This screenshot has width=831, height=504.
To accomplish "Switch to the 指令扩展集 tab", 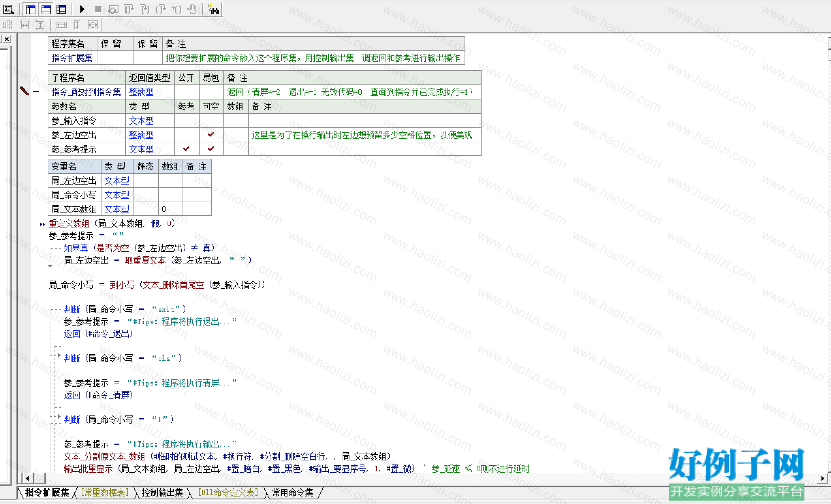I will [47, 492].
